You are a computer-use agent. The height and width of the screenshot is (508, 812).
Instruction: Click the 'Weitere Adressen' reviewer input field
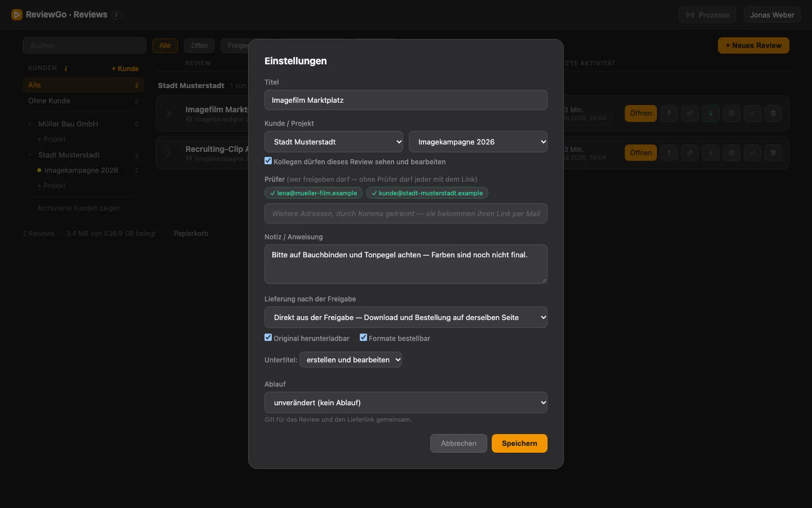[x=406, y=213]
